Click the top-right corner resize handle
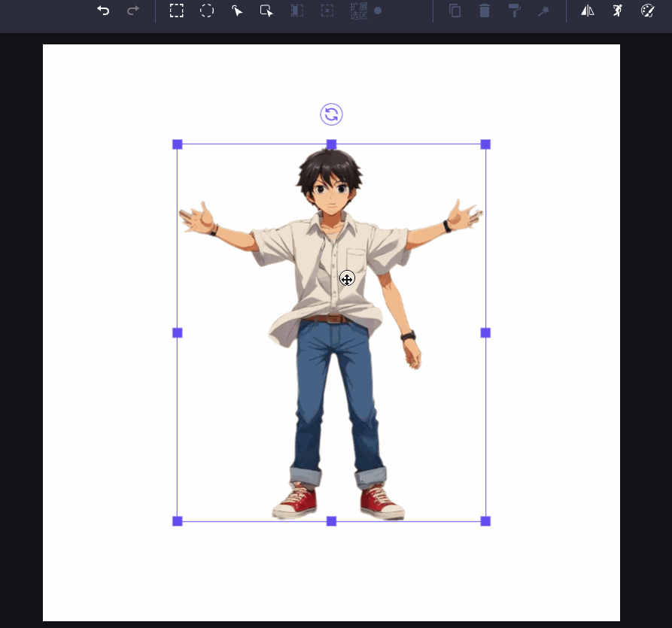This screenshot has height=628, width=672. (485, 144)
